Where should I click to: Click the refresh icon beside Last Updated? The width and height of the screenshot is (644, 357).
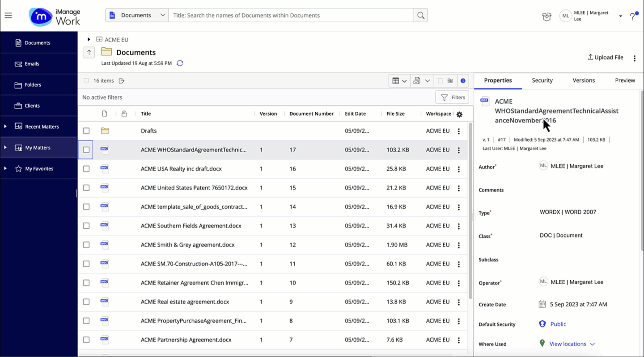(x=180, y=63)
